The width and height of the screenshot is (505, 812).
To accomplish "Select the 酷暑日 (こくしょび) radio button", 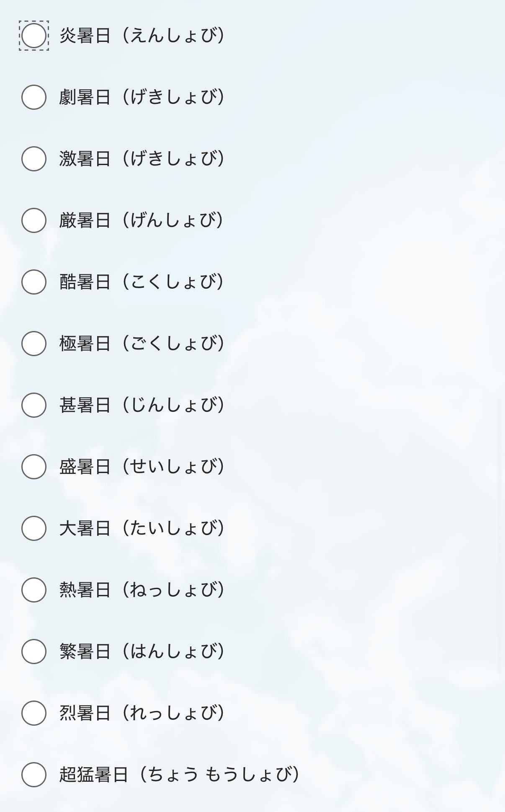I will [x=33, y=282].
